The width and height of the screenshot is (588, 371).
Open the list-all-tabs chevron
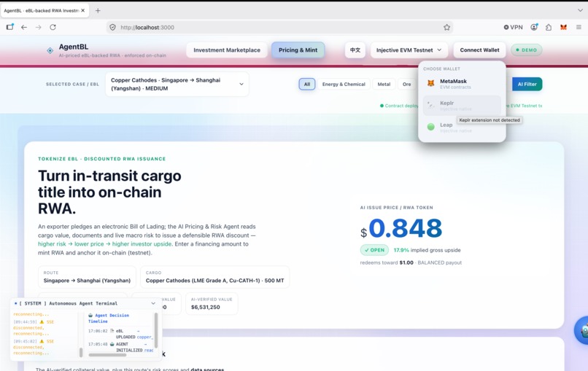(x=580, y=10)
